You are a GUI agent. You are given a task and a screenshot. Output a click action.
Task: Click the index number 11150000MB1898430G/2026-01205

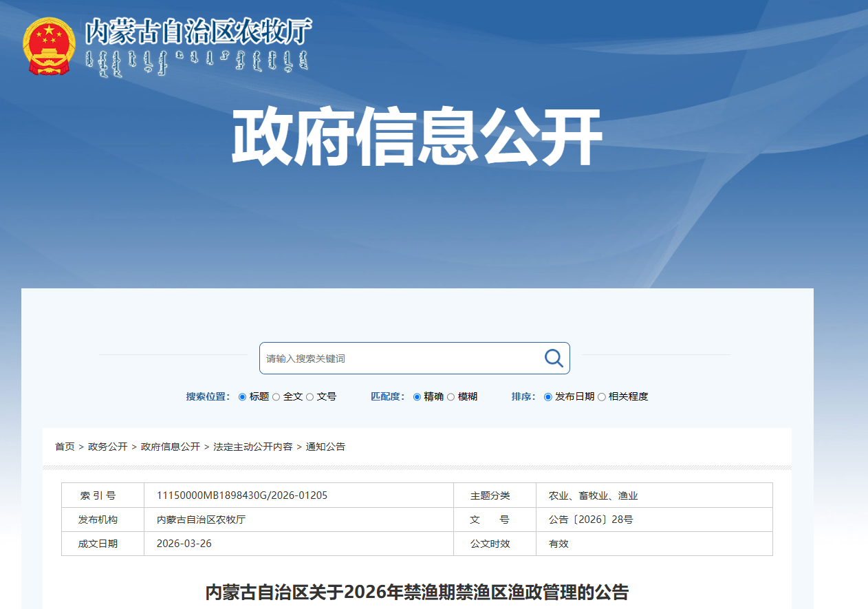tap(242, 495)
